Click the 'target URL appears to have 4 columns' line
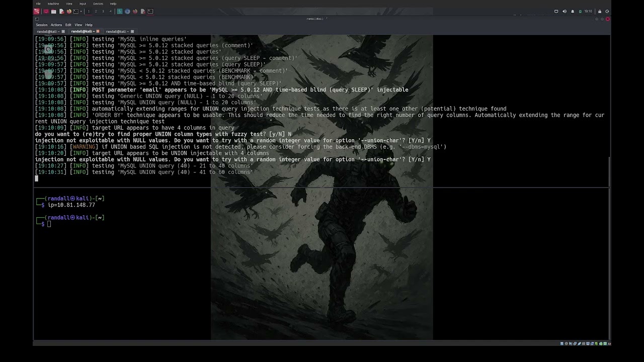The width and height of the screenshot is (644, 362). pyautogui.click(x=134, y=128)
